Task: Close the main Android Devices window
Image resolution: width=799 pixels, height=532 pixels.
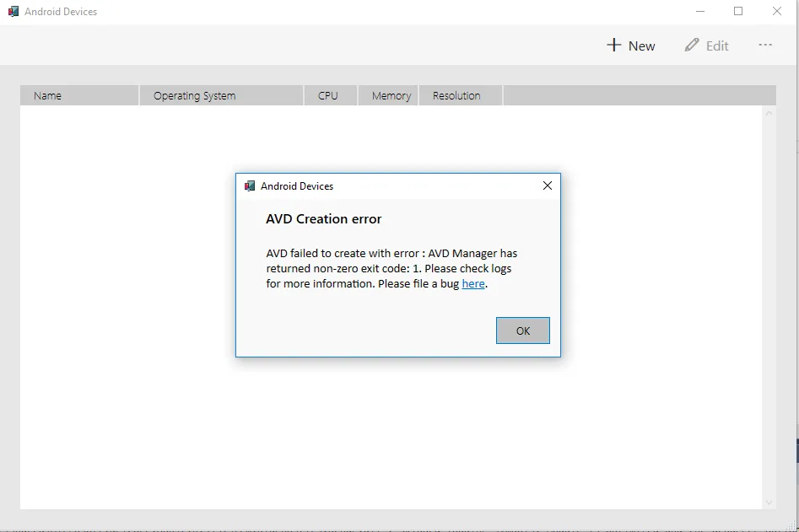Action: 776,11
